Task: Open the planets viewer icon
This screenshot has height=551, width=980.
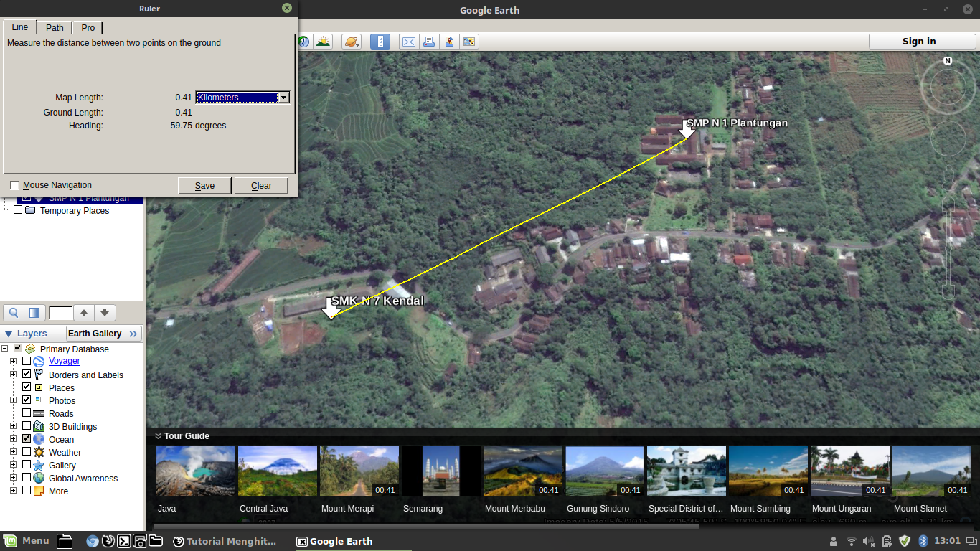Action: [x=351, y=41]
